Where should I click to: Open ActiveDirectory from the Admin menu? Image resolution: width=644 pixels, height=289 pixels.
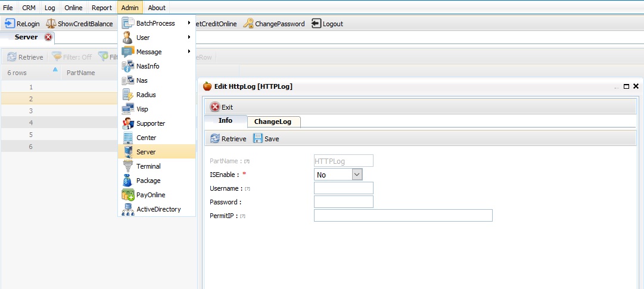(x=157, y=209)
